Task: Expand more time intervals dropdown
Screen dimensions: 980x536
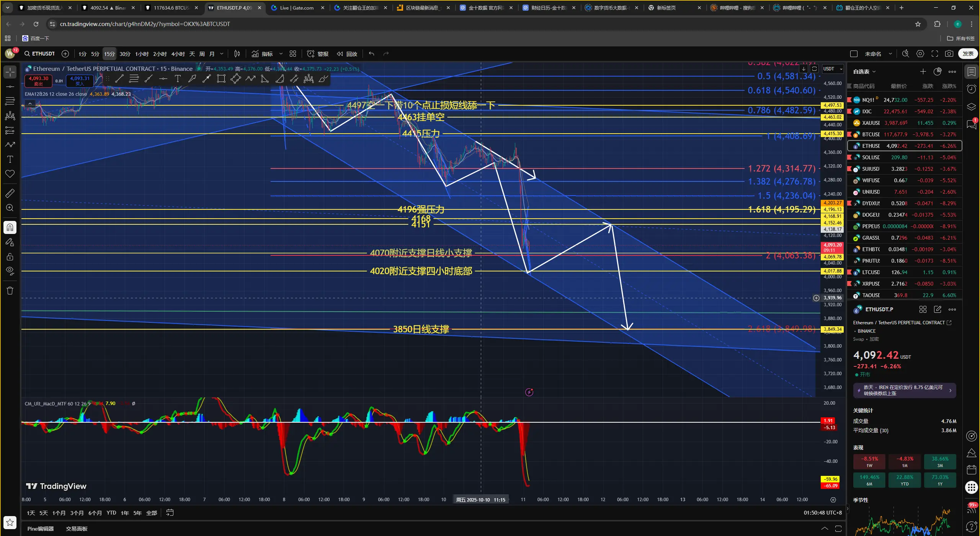Action: [221, 54]
